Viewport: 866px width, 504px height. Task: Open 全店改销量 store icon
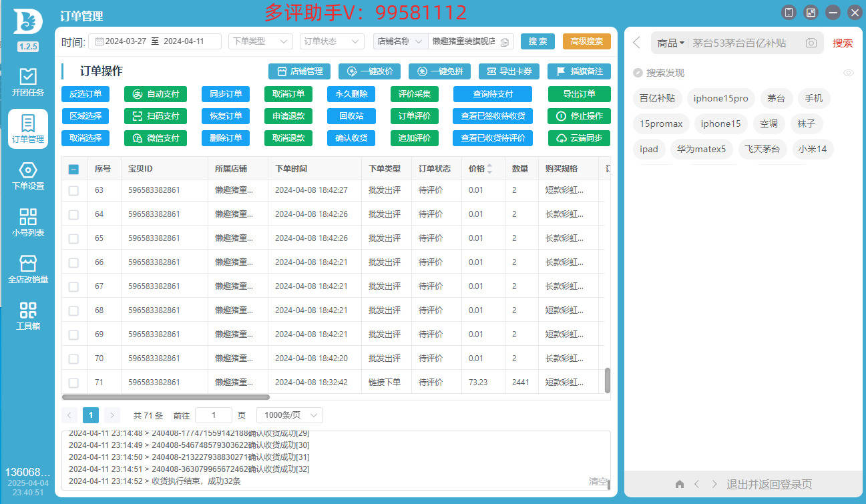[x=28, y=268]
